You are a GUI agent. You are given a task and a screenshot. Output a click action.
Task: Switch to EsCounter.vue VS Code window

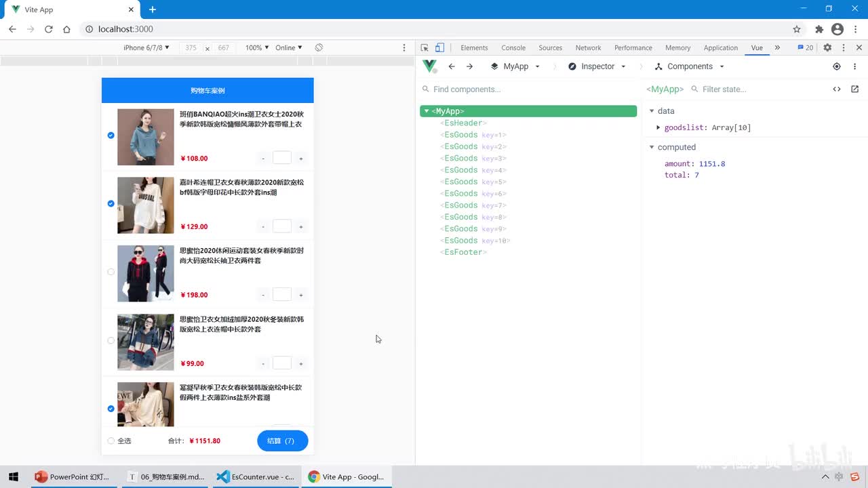256,476
